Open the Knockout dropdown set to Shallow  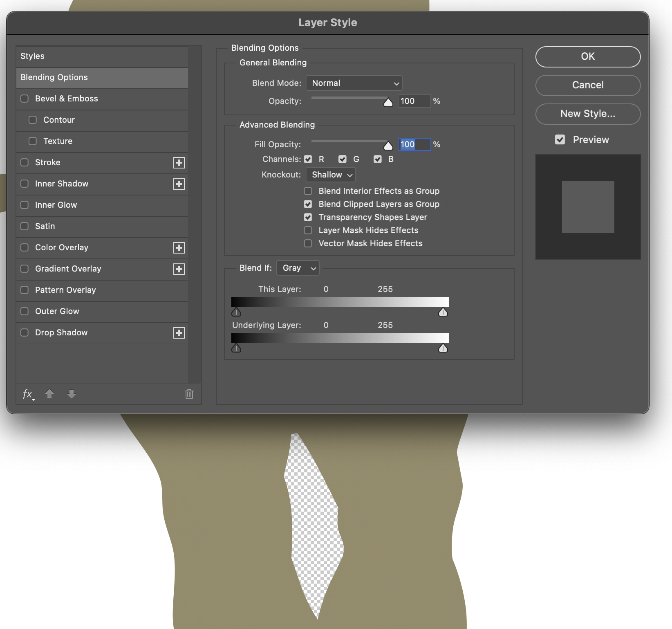point(330,175)
